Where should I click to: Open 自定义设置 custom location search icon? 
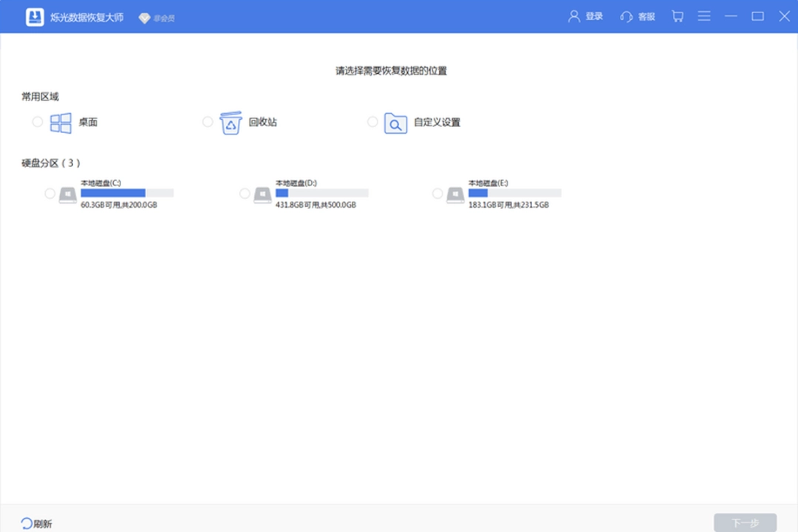tap(395, 121)
